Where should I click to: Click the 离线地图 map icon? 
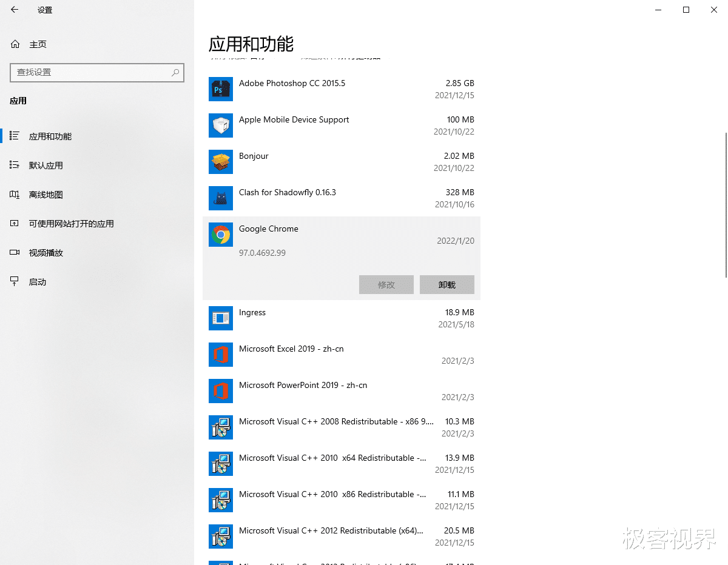pyautogui.click(x=15, y=195)
